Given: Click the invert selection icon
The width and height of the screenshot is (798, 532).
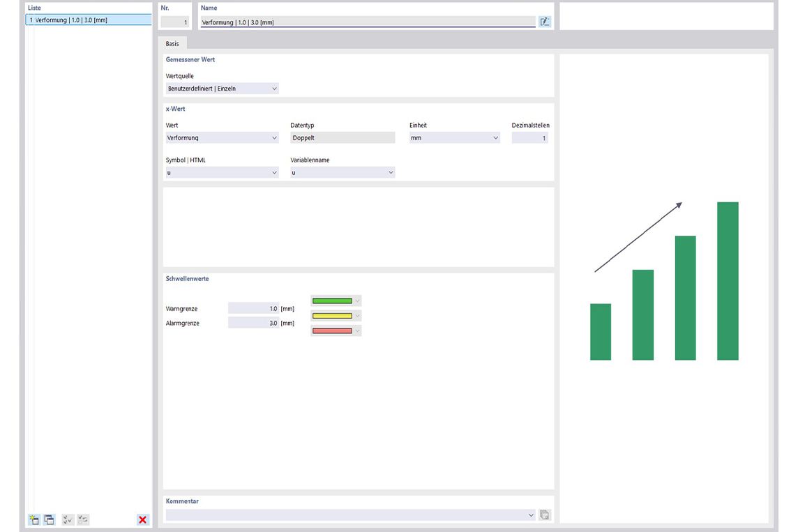Looking at the screenshot, I should click(x=83, y=519).
